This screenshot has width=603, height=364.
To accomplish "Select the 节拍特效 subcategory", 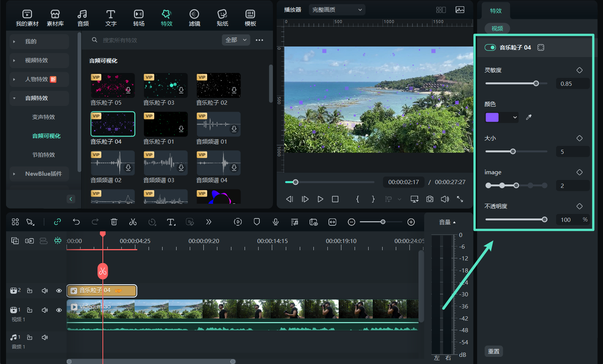I will click(x=43, y=155).
